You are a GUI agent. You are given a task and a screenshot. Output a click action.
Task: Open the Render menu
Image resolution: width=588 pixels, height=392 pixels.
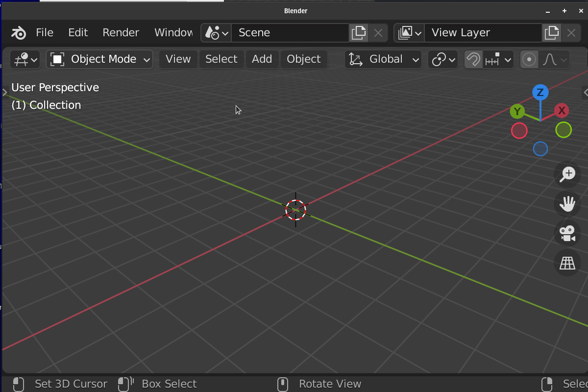(x=121, y=33)
